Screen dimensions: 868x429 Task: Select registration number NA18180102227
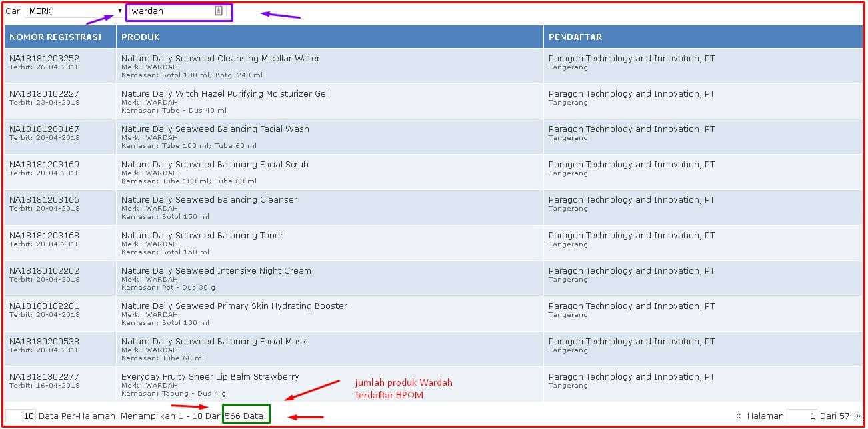tap(44, 94)
